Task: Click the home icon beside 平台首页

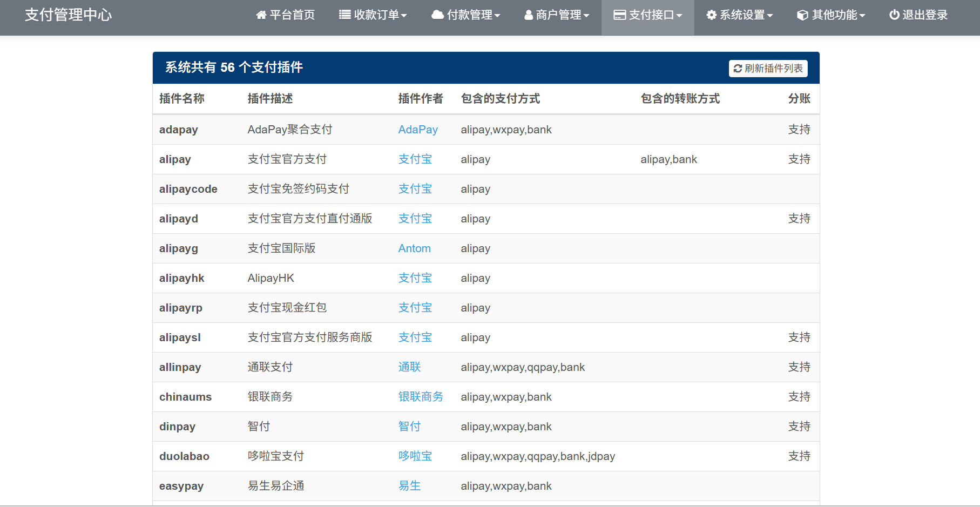Action: point(261,15)
